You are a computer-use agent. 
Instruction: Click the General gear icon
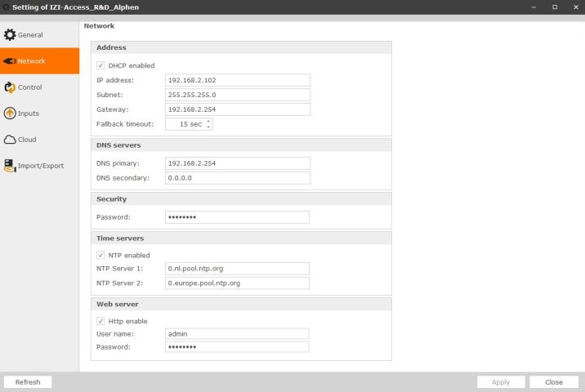click(10, 35)
